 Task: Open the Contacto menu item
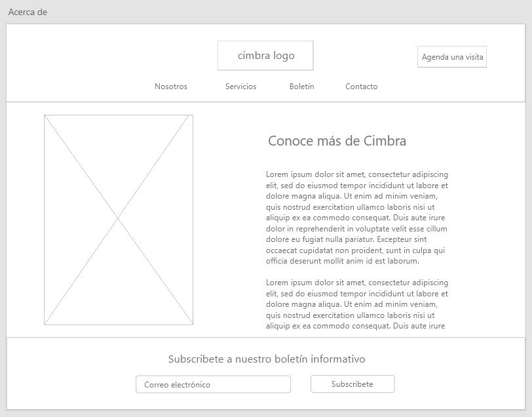click(362, 87)
